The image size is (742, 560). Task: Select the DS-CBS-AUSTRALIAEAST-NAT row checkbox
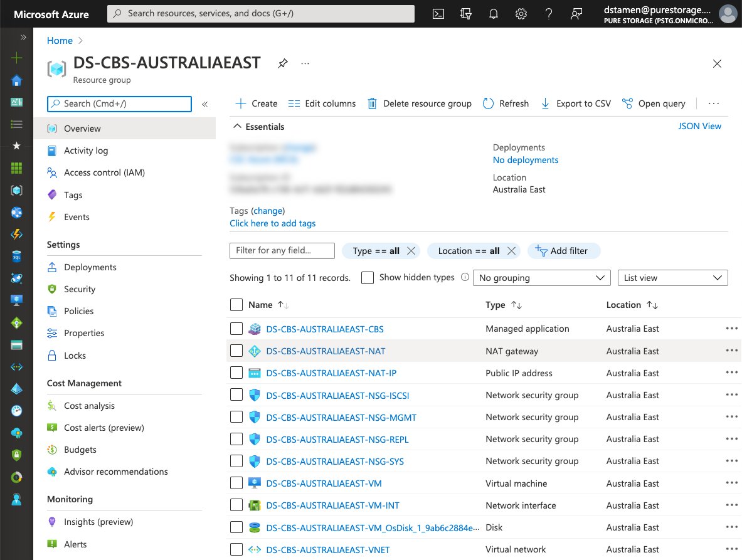coord(236,351)
